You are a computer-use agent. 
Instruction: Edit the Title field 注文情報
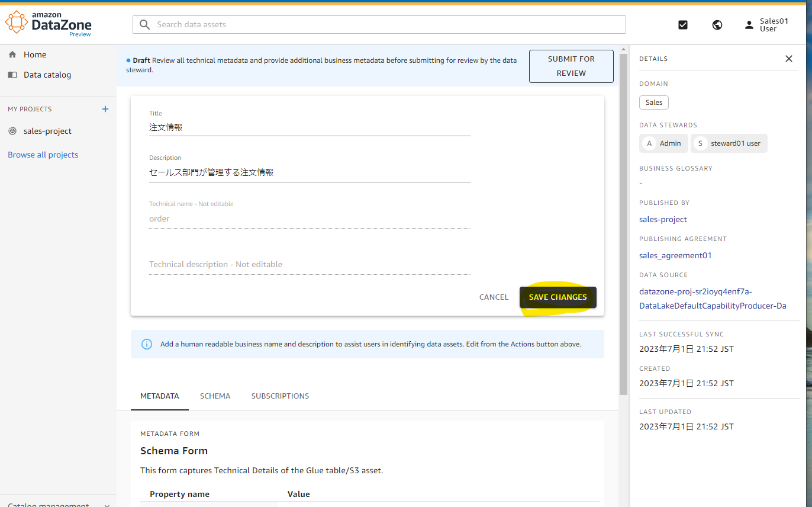pyautogui.click(x=310, y=127)
